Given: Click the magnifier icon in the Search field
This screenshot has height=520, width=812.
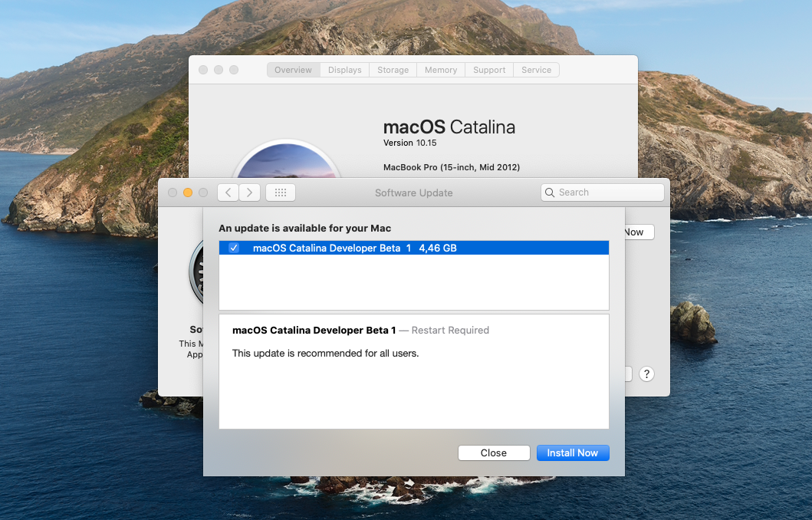Looking at the screenshot, I should point(550,193).
